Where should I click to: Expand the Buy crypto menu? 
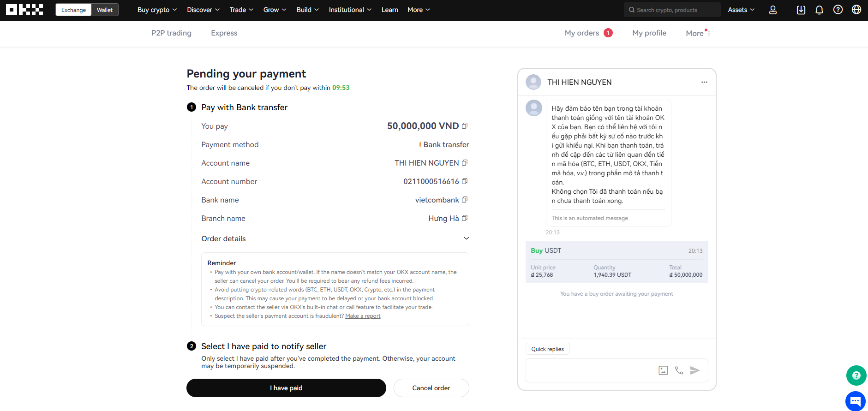[x=157, y=10]
